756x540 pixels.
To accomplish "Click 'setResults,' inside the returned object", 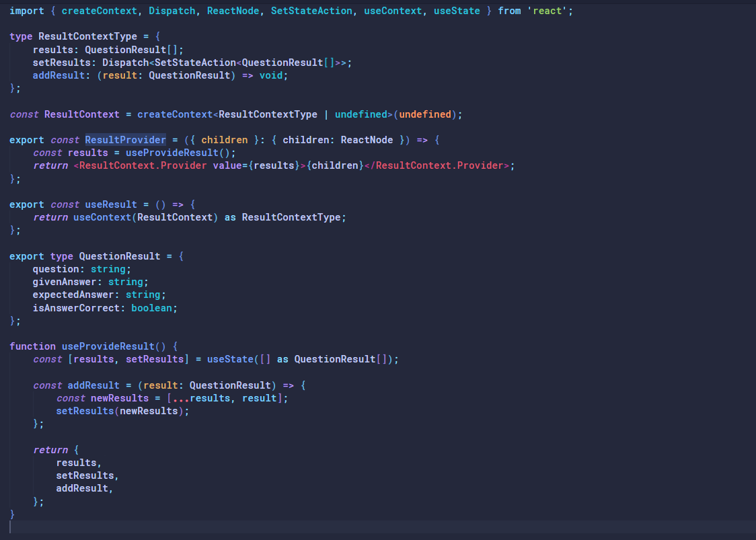I will click(87, 475).
